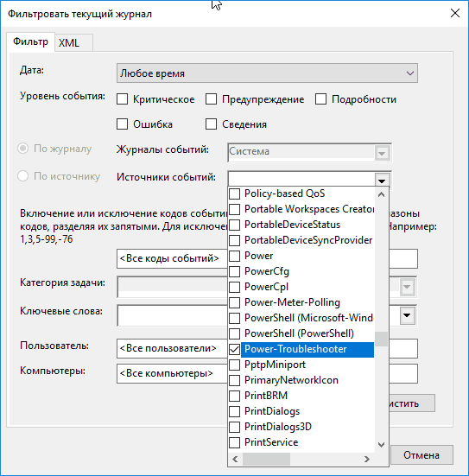Open the Категория задачи dropdown arrow
The image size is (469, 476).
click(x=407, y=287)
